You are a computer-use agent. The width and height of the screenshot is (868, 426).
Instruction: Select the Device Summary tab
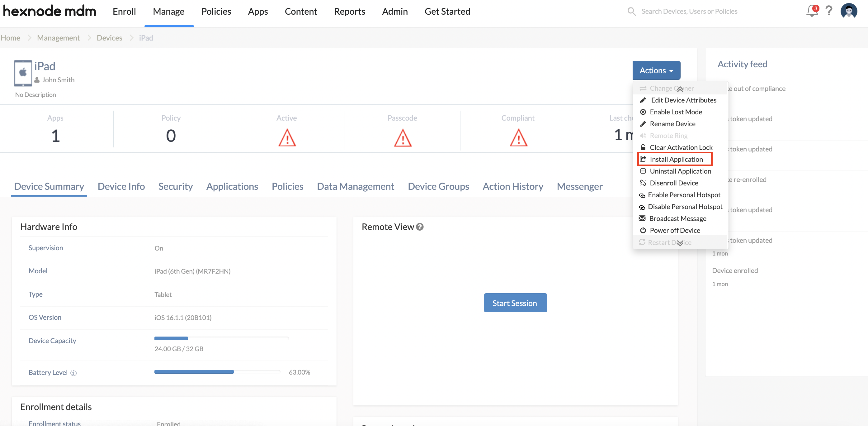pos(49,186)
